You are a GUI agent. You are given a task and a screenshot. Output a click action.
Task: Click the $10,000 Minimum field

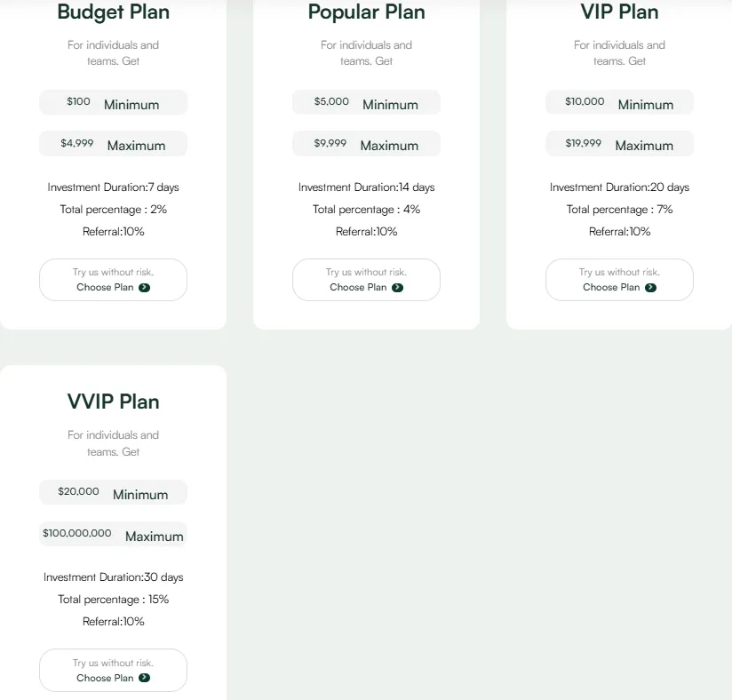pyautogui.click(x=619, y=103)
